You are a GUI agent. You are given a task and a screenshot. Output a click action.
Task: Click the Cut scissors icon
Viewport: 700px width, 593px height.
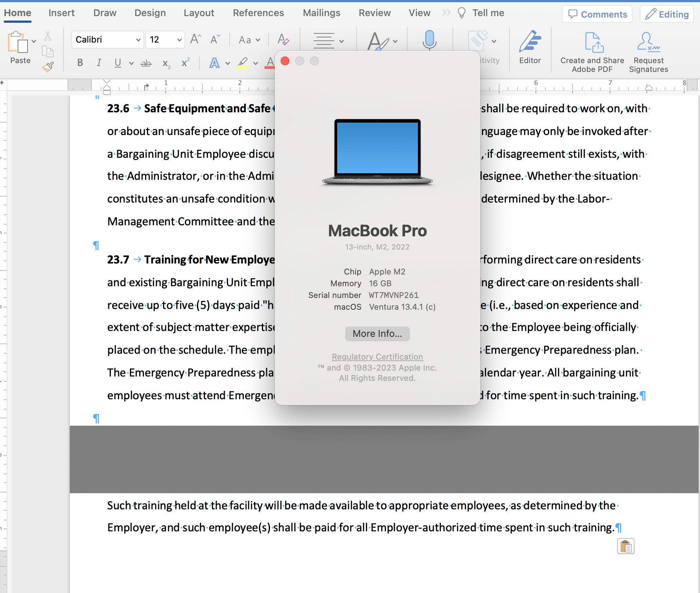(48, 36)
